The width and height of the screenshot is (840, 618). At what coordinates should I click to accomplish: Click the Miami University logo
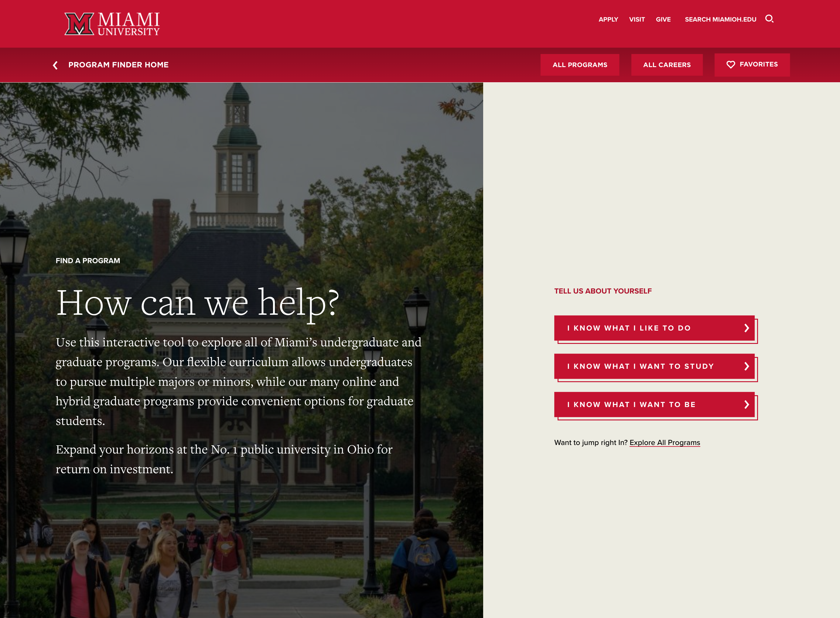[112, 24]
